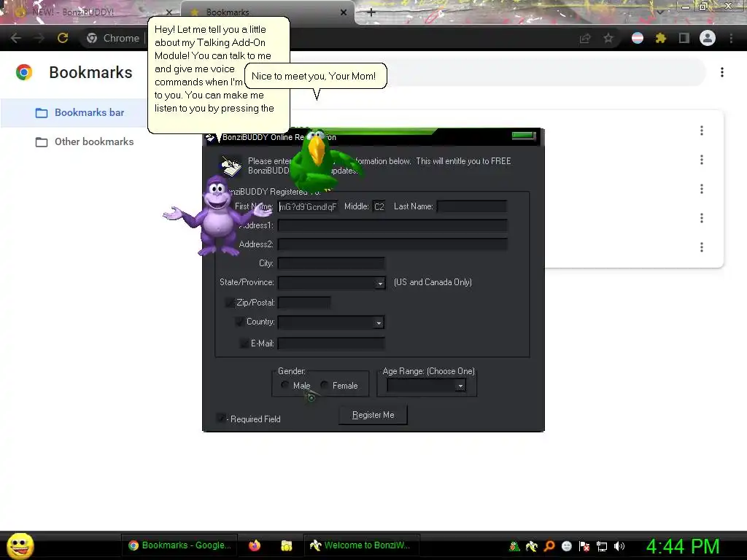Screen dimensions: 747x560
Task: Focus the First Name input field
Action: click(x=308, y=206)
